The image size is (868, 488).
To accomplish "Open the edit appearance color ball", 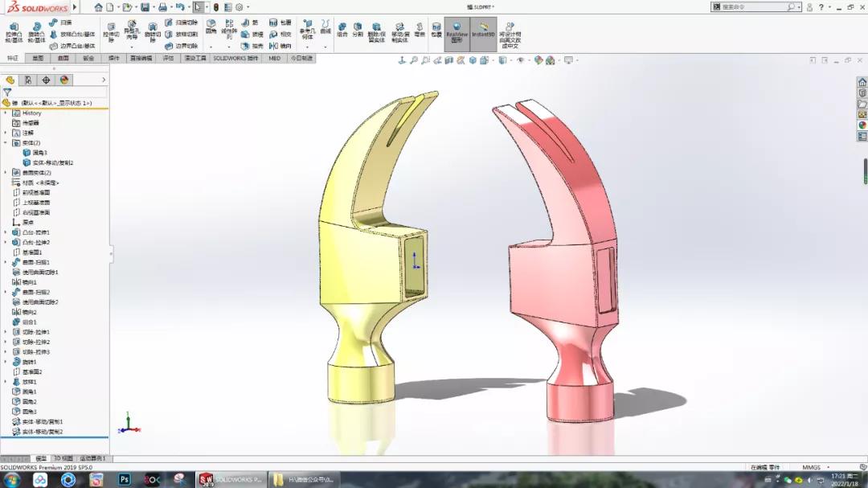I will coord(537,59).
